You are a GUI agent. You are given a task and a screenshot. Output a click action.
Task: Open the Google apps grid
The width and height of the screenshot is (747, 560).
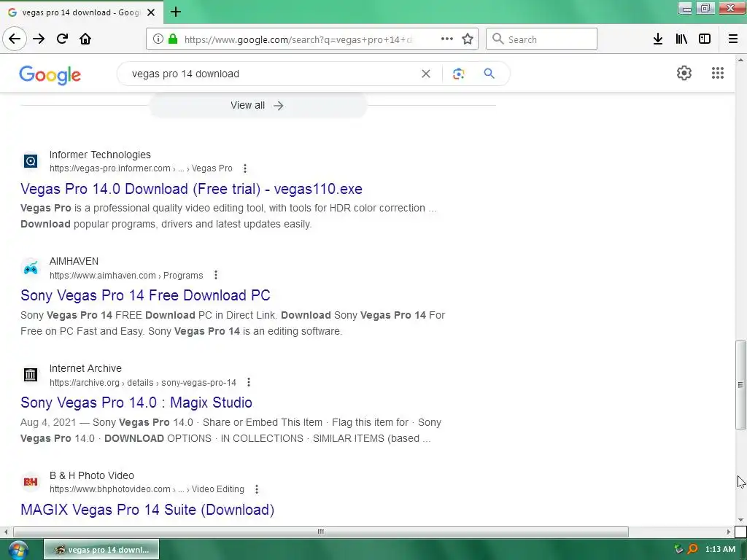718,73
